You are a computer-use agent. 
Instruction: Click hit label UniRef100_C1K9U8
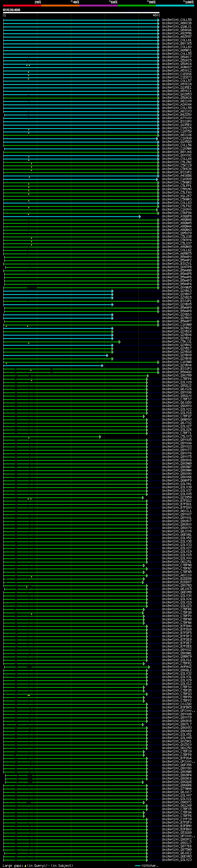(x=177, y=139)
